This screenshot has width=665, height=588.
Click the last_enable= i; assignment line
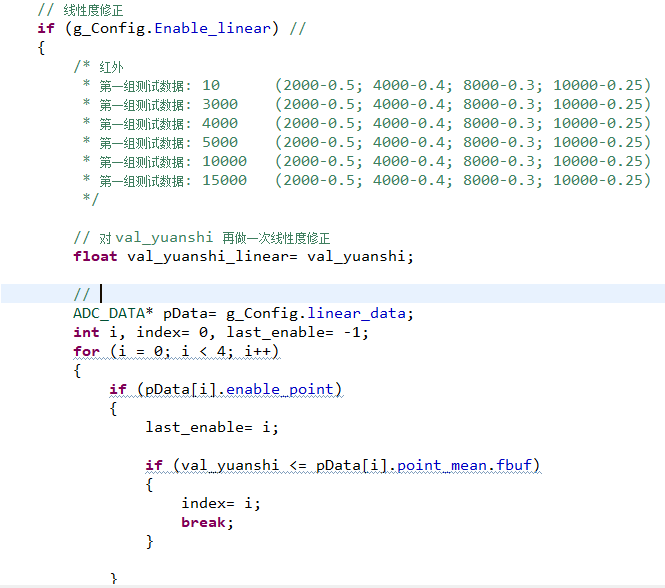tap(212, 427)
